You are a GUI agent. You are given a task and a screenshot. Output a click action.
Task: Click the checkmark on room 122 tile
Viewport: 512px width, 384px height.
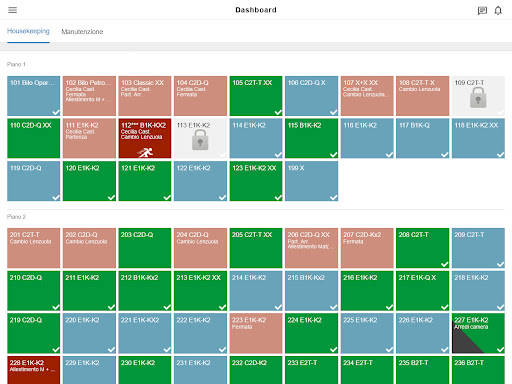223,198
